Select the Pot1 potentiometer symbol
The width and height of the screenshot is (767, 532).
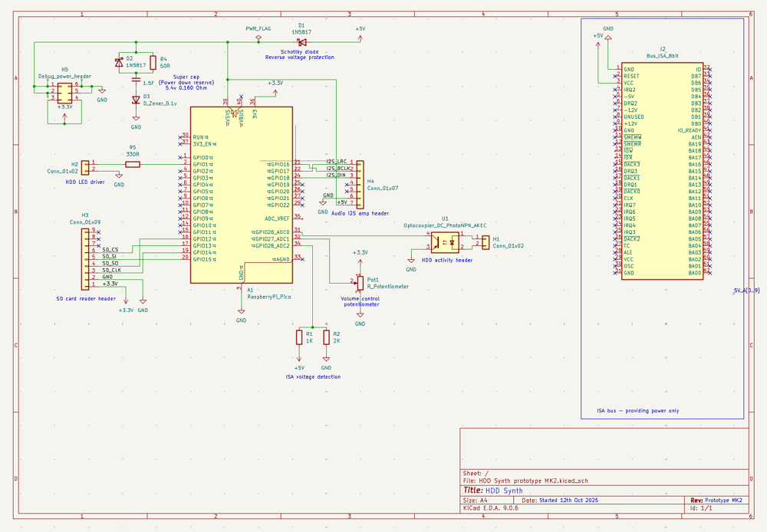[360, 281]
